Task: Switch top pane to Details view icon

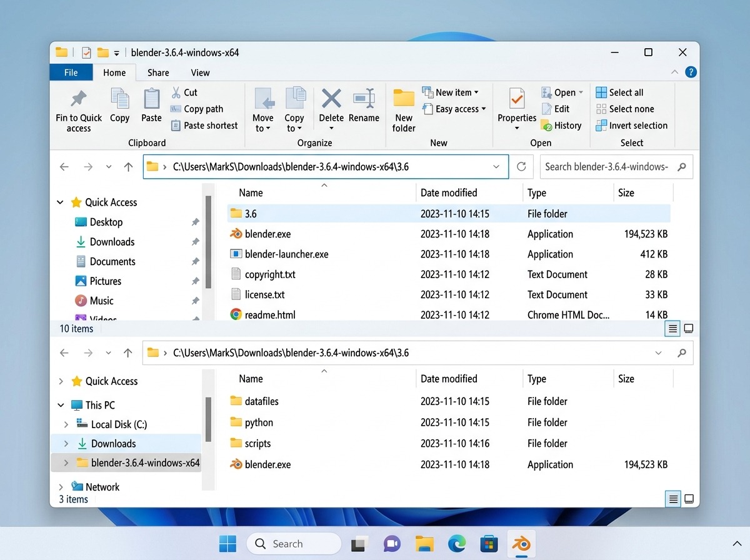Action: click(672, 329)
